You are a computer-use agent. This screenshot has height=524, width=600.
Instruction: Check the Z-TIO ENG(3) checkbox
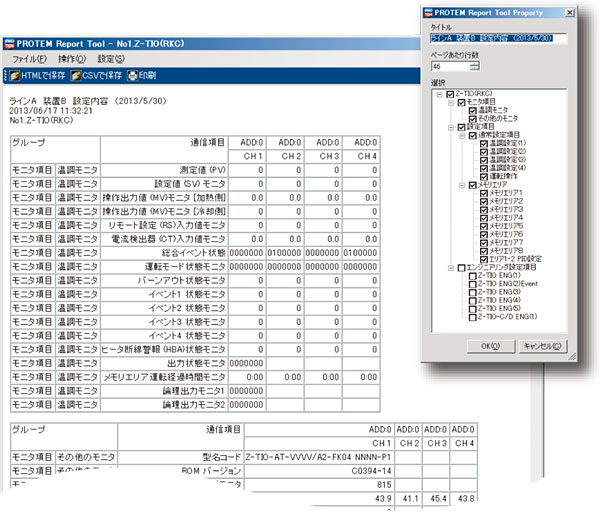pos(473,293)
